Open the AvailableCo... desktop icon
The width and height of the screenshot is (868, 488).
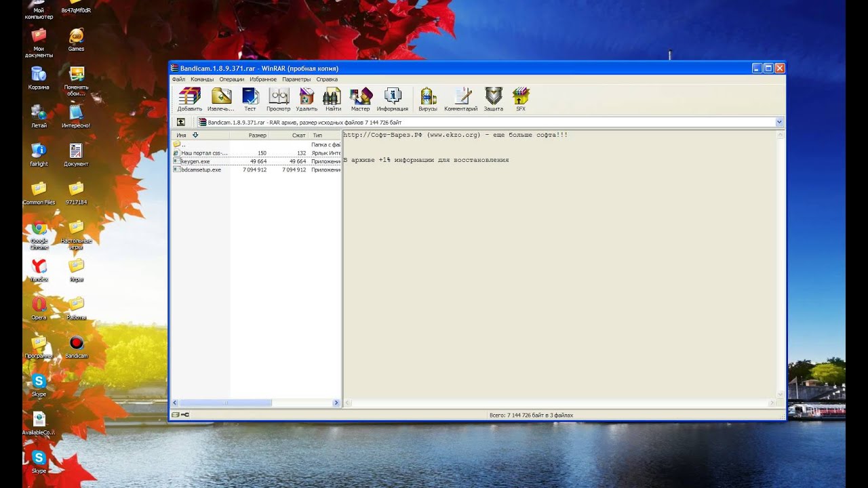pyautogui.click(x=39, y=424)
